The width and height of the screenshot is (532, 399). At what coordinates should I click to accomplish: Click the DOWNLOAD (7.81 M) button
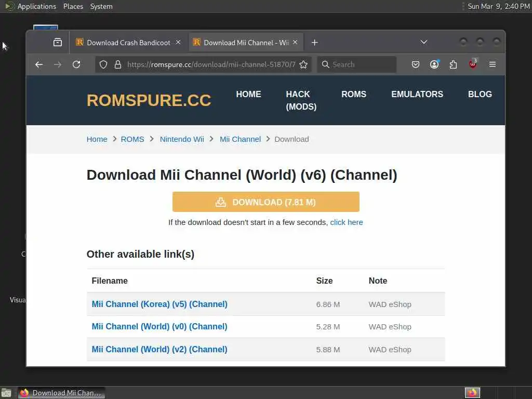click(265, 202)
